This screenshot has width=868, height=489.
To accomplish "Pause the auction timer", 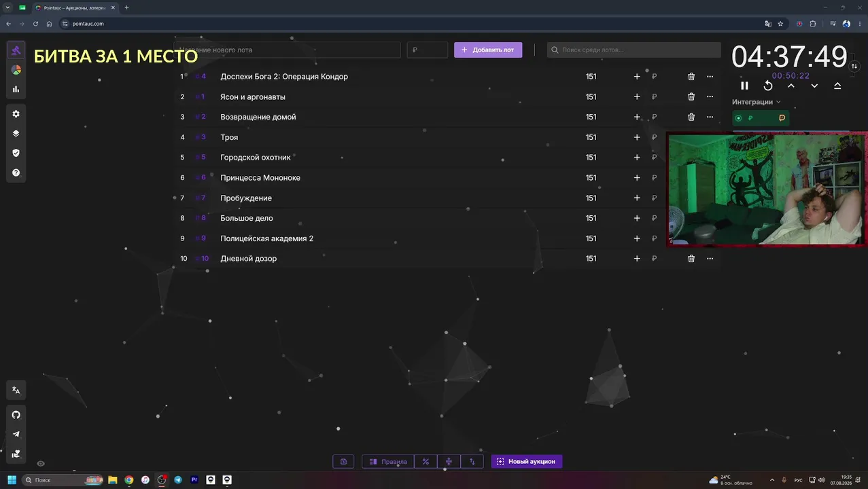I will coord(744,86).
